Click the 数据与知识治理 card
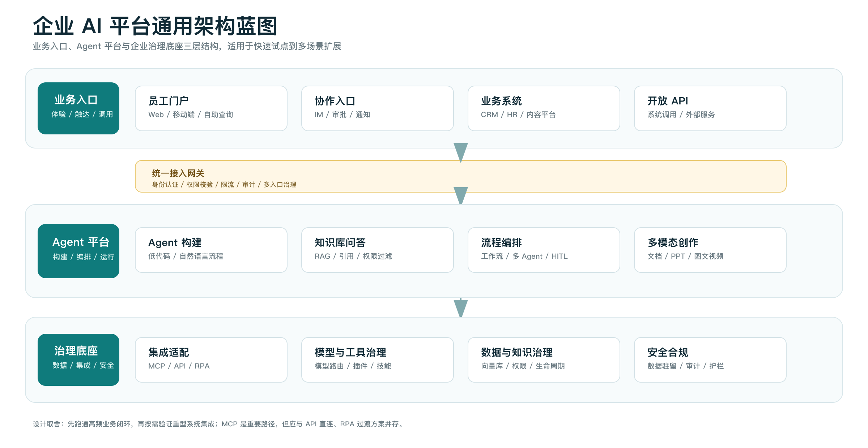868x448 pixels. point(544,360)
